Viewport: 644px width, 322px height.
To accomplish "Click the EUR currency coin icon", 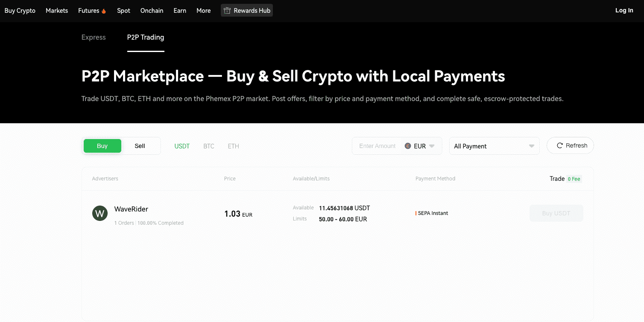I will (x=409, y=146).
